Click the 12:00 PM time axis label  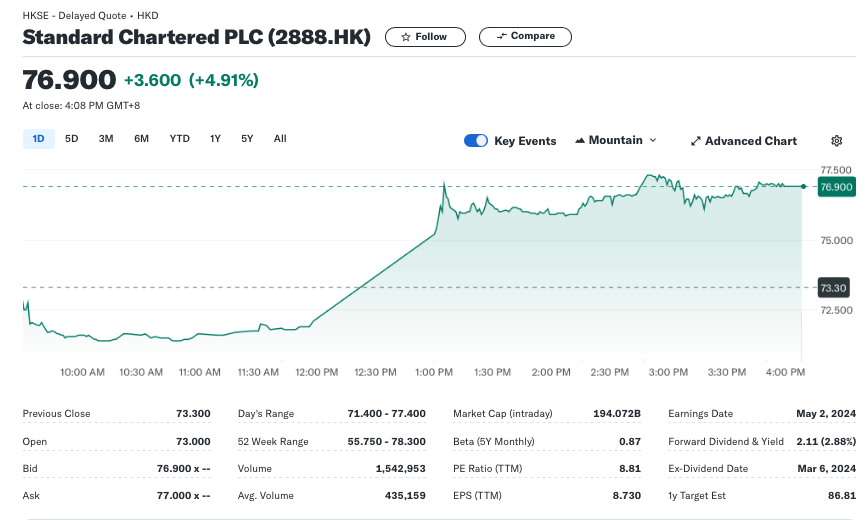(x=316, y=372)
